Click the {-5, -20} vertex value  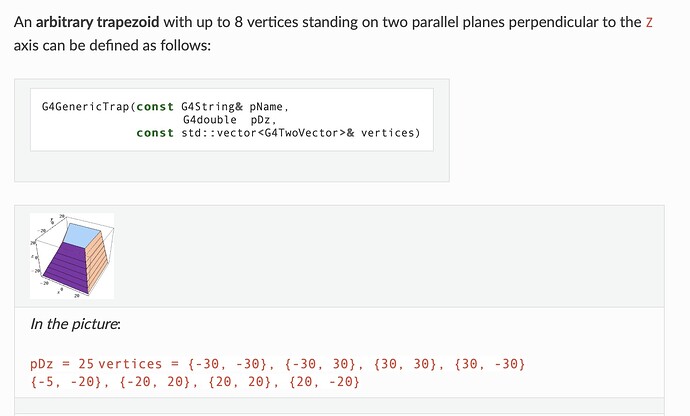pos(70,381)
